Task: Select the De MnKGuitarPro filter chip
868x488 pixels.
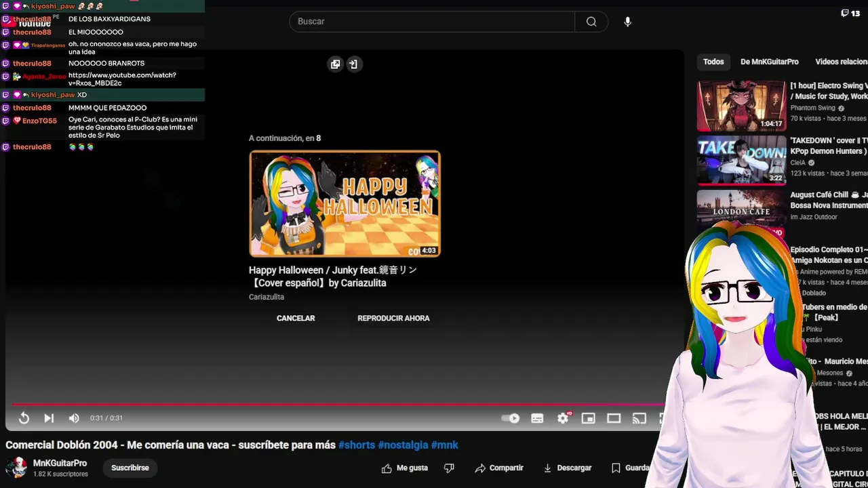Action: (770, 62)
